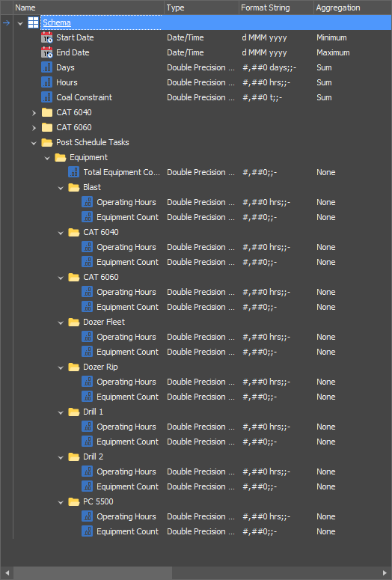Expand the top-level CAT 6060 folder
392x580 pixels.
point(34,128)
